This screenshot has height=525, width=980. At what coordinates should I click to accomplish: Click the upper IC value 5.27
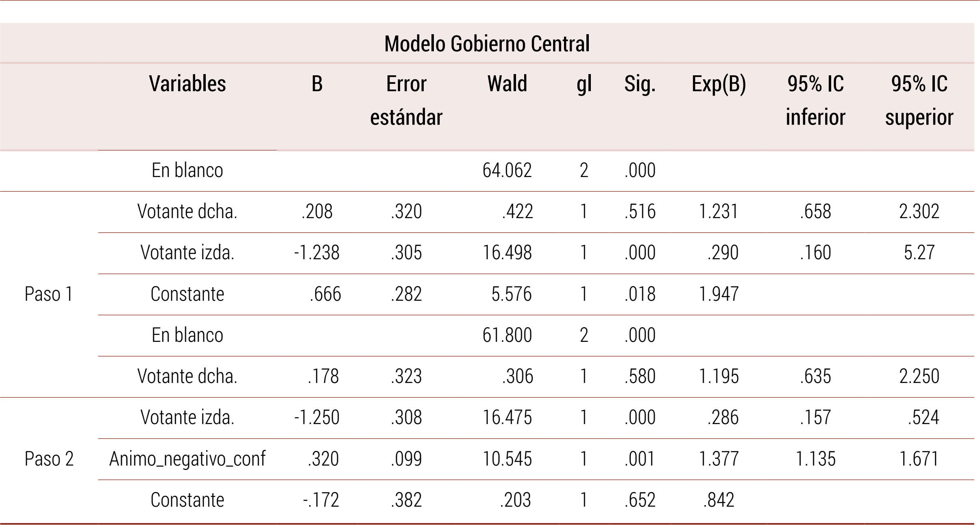(919, 252)
